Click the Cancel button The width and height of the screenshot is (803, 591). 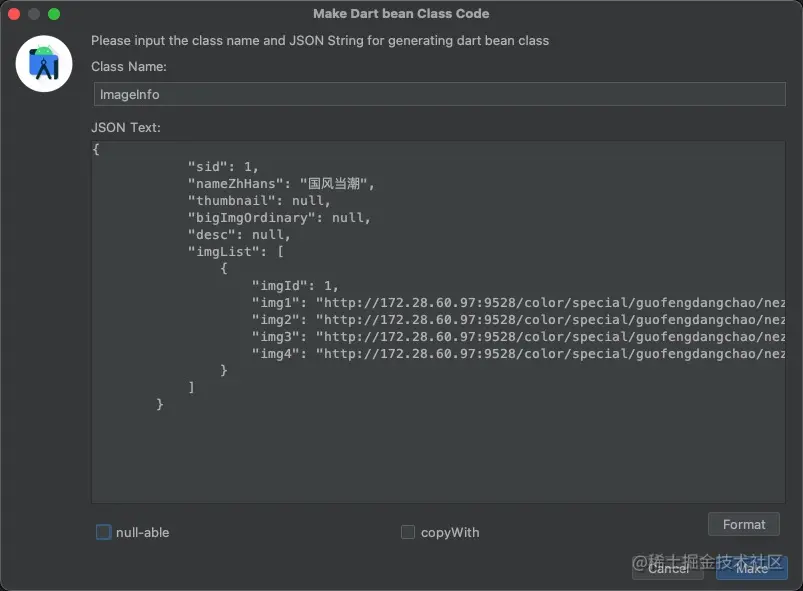point(668,568)
